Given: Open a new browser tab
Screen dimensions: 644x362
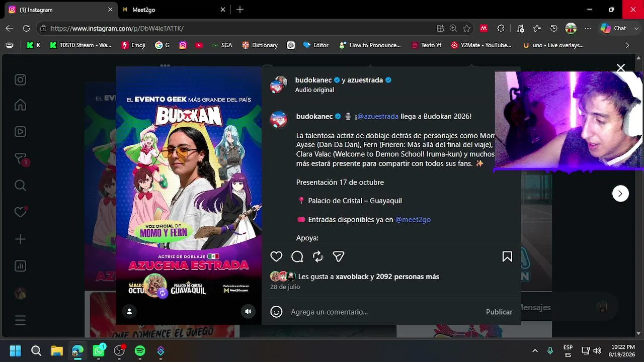Looking at the screenshot, I should pos(240,10).
